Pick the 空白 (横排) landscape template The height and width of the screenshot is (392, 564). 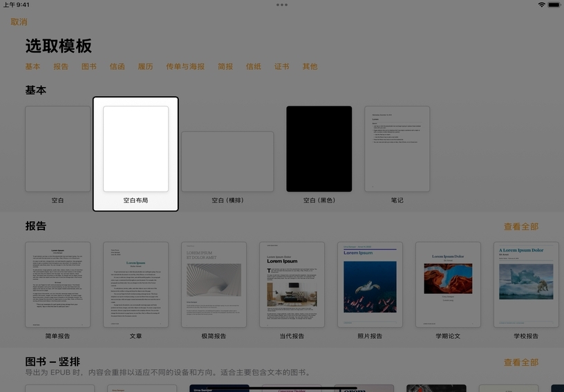click(227, 161)
